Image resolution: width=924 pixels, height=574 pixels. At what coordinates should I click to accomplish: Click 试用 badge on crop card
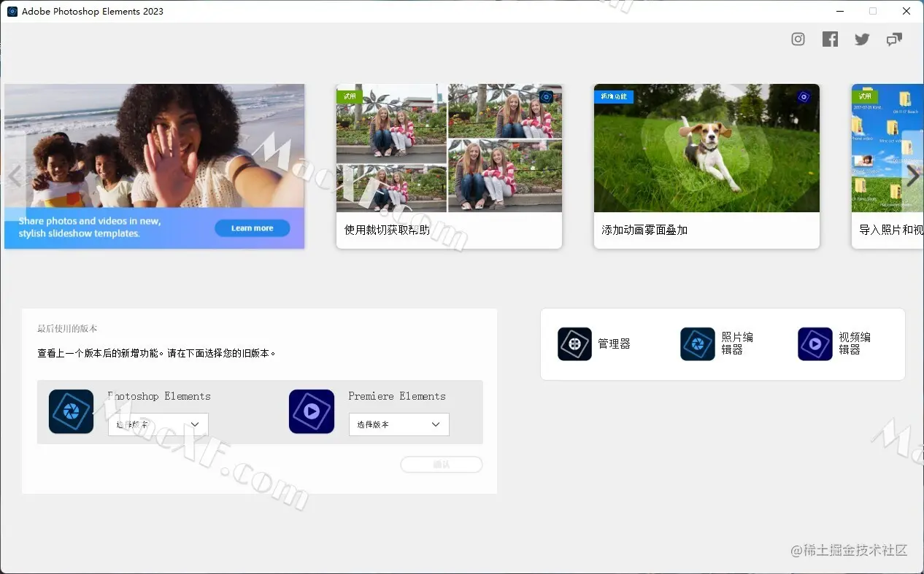350,96
